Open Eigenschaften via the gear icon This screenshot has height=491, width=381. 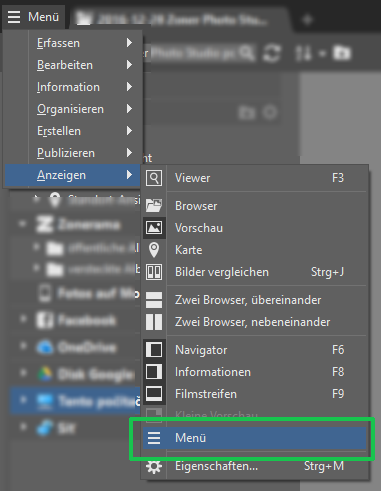(x=154, y=466)
